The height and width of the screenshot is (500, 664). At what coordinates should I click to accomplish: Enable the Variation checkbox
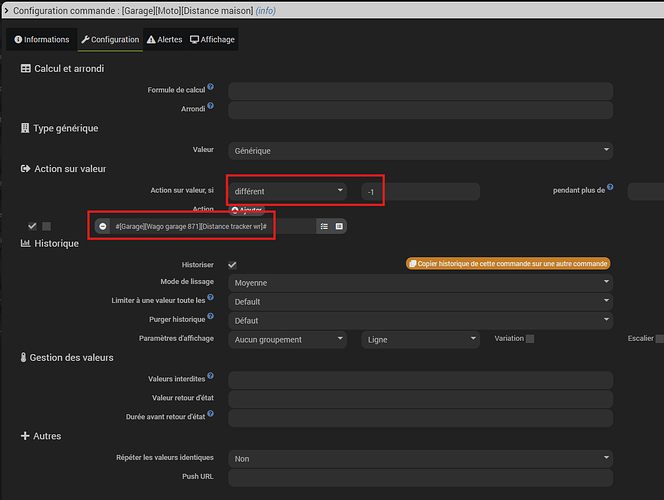point(530,339)
